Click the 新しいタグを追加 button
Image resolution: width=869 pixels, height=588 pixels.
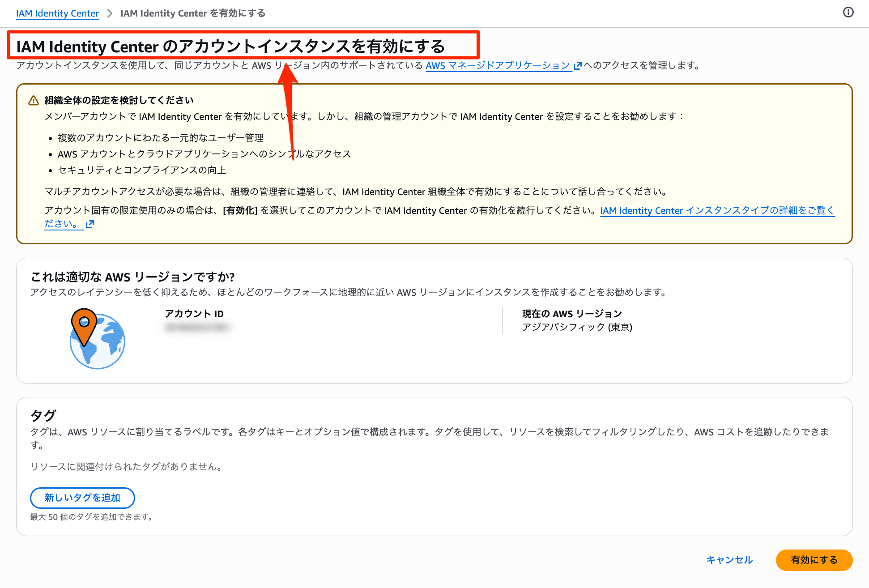coord(82,498)
